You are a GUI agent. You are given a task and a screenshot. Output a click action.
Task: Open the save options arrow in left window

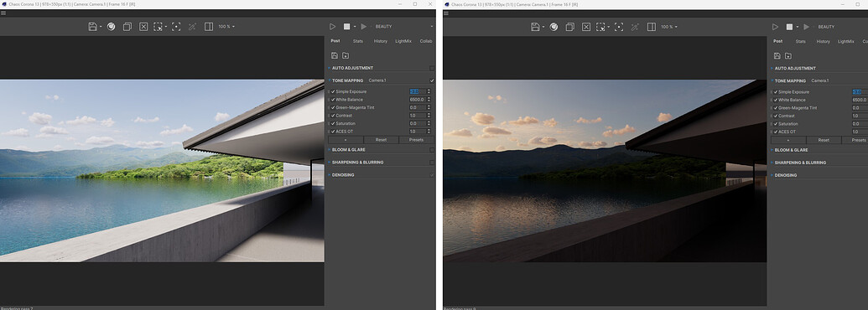(101, 27)
